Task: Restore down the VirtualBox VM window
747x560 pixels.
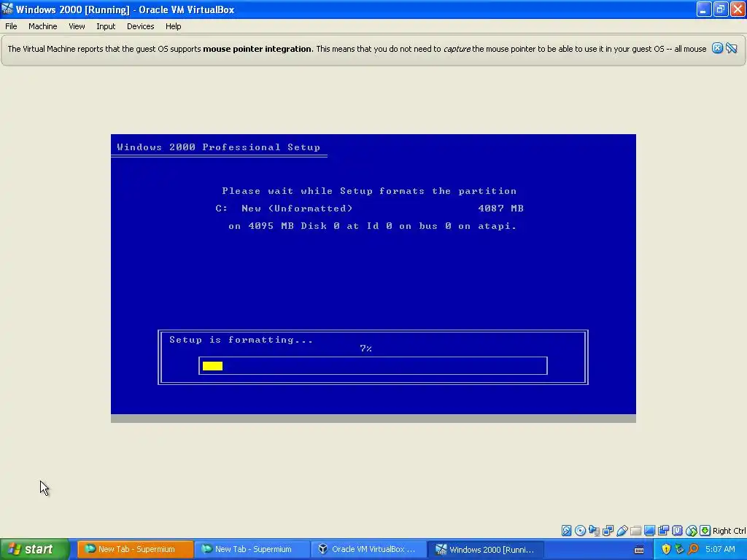Action: [x=721, y=9]
